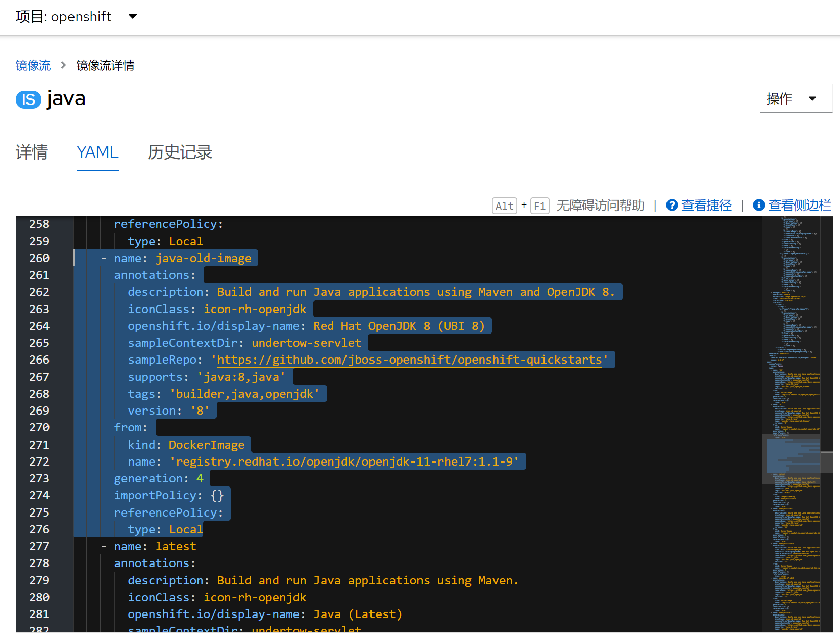This screenshot has width=840, height=641.
Task: Click the F1 key hint
Action: click(x=540, y=206)
